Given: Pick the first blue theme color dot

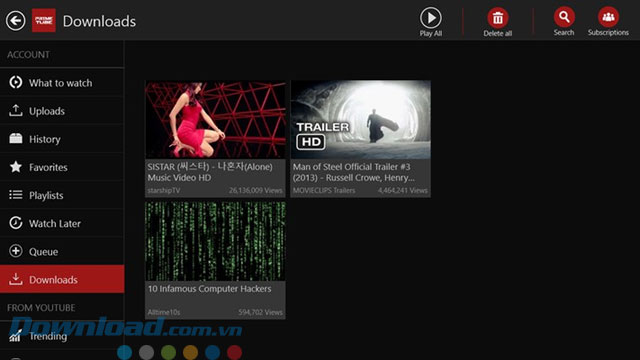Looking at the screenshot, I should click(124, 352).
